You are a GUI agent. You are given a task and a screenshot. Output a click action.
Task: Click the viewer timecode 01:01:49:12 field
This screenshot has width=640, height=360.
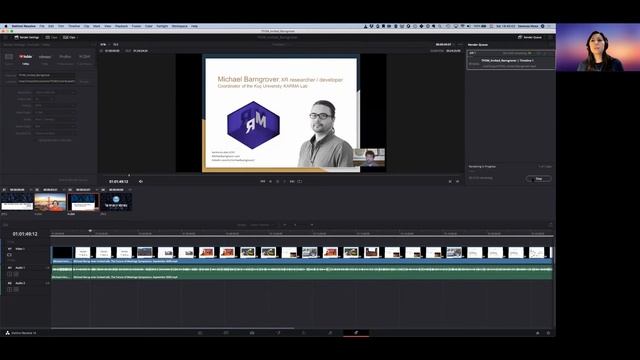(x=119, y=182)
